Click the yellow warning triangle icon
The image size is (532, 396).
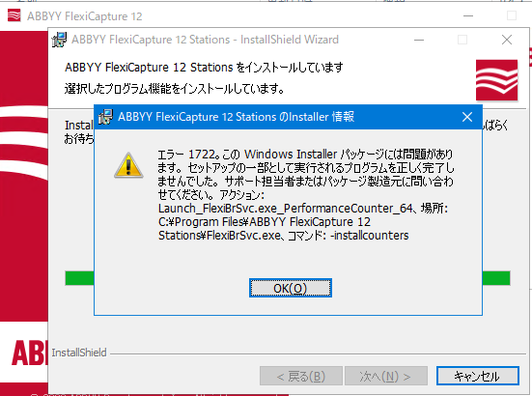tap(128, 165)
